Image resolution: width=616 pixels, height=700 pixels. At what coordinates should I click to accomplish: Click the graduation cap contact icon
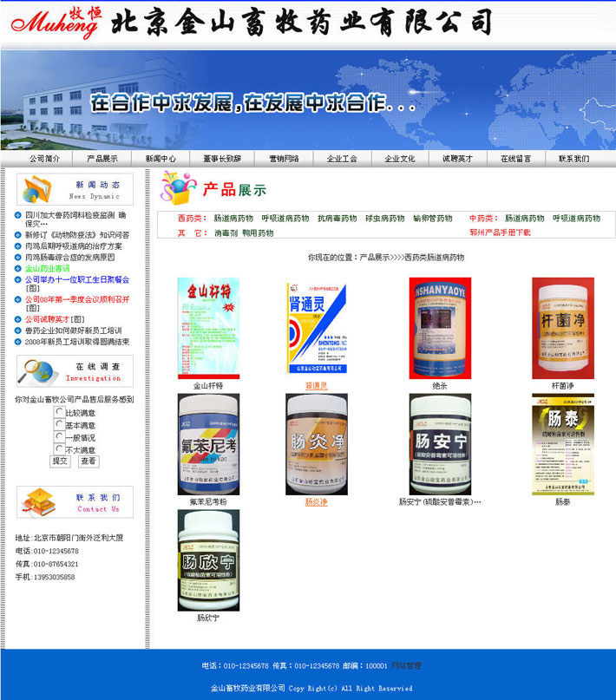pyautogui.click(x=39, y=503)
